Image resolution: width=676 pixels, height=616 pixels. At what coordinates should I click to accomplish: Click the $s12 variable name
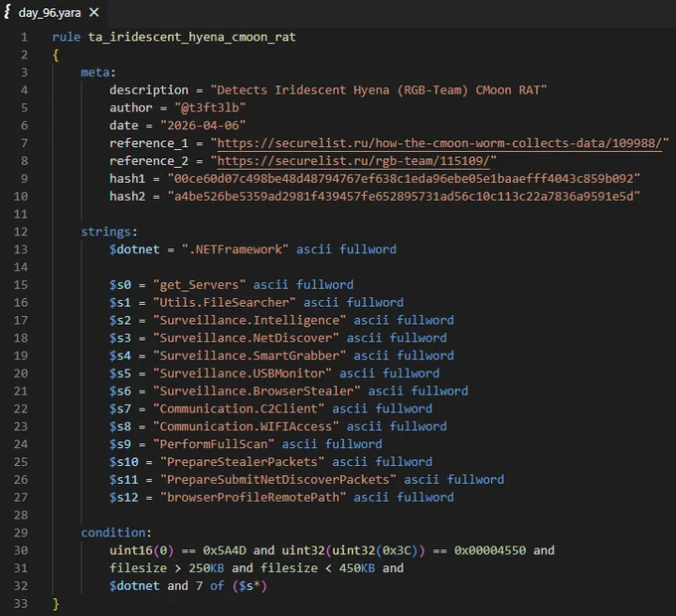123,497
